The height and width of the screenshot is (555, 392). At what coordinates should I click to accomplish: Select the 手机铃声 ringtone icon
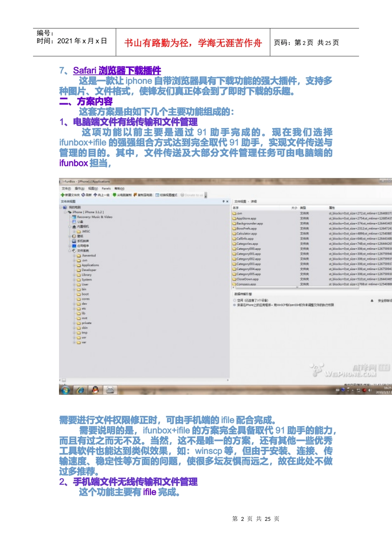pos(74,241)
